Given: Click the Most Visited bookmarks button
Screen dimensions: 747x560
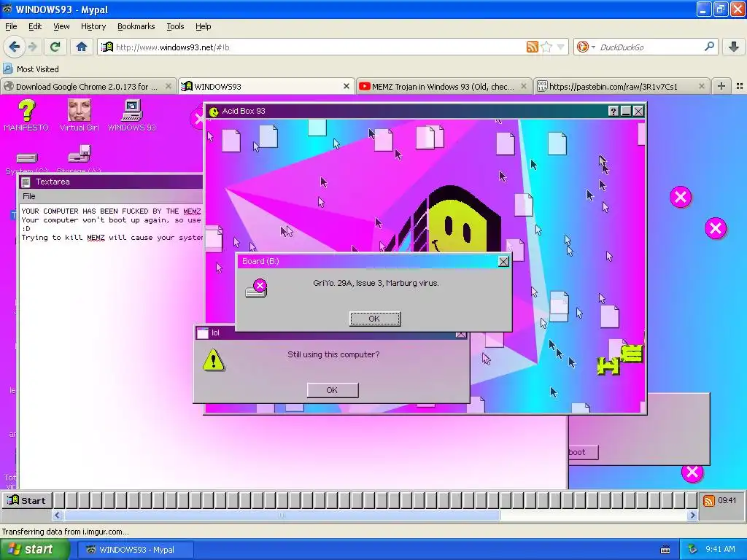Looking at the screenshot, I should coord(31,69).
